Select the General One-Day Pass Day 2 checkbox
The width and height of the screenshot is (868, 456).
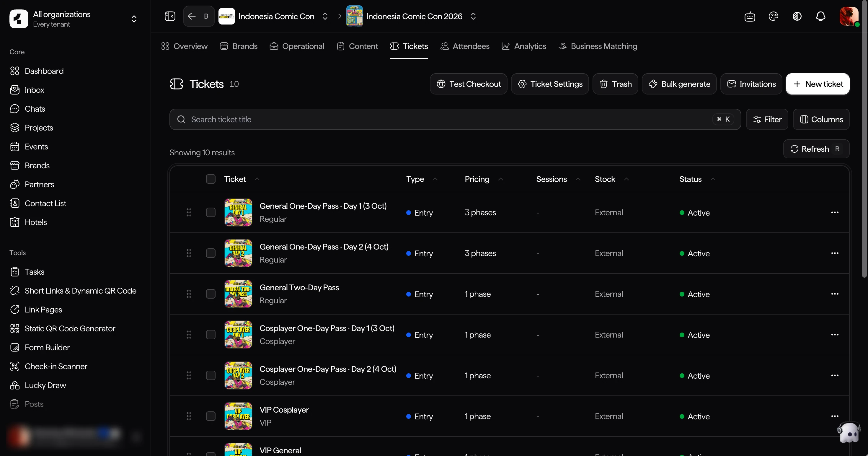tap(211, 253)
